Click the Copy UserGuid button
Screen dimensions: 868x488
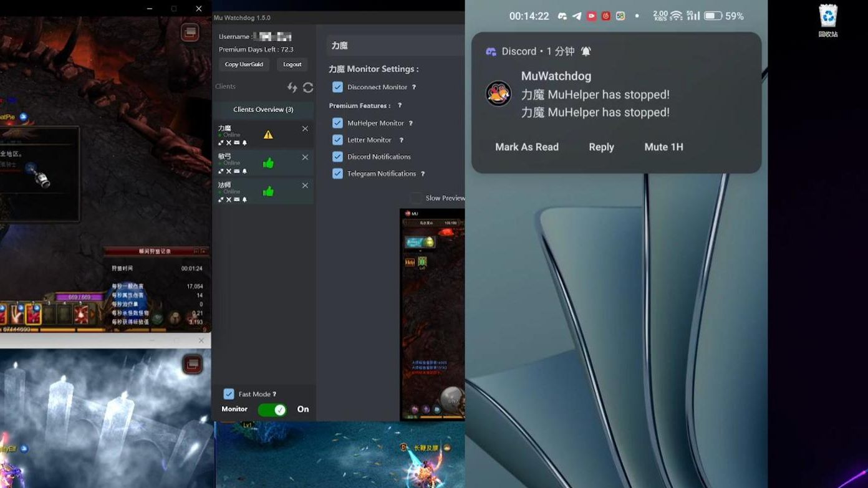tap(244, 64)
